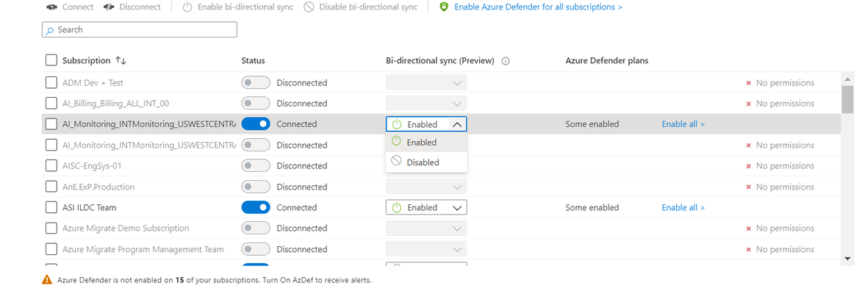The width and height of the screenshot is (868, 294).
Task: Click the red X on Azure Migrate Demo row
Action: (748, 229)
